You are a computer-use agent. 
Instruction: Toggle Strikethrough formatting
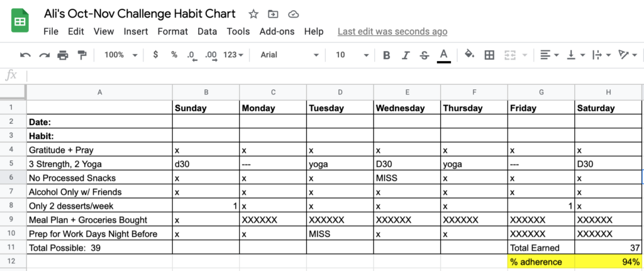click(x=425, y=55)
